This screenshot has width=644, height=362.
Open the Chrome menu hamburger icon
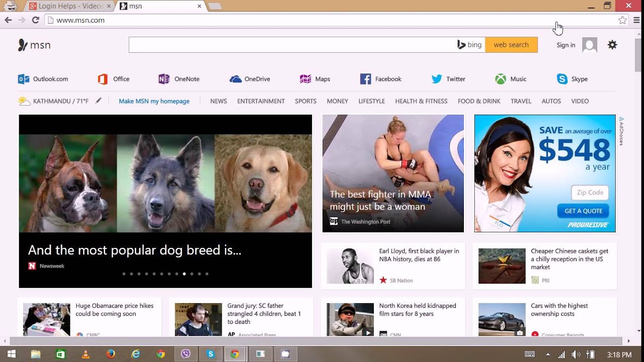click(636, 20)
